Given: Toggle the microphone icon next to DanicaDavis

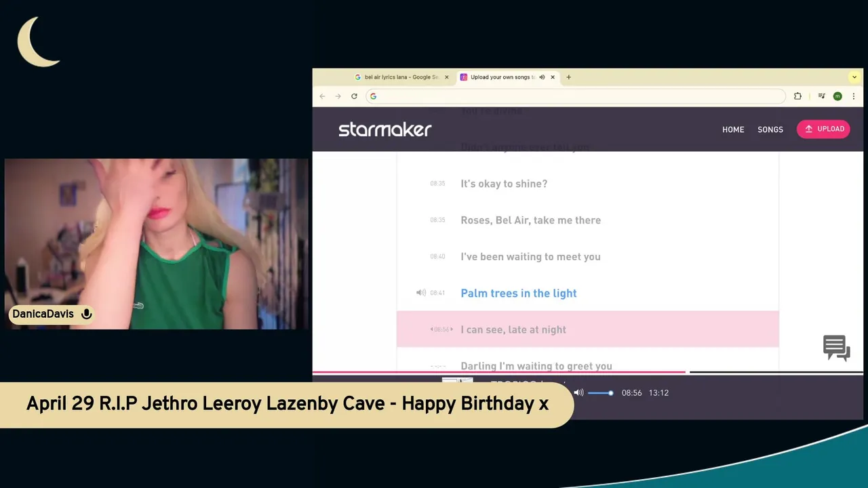Looking at the screenshot, I should click(x=86, y=314).
